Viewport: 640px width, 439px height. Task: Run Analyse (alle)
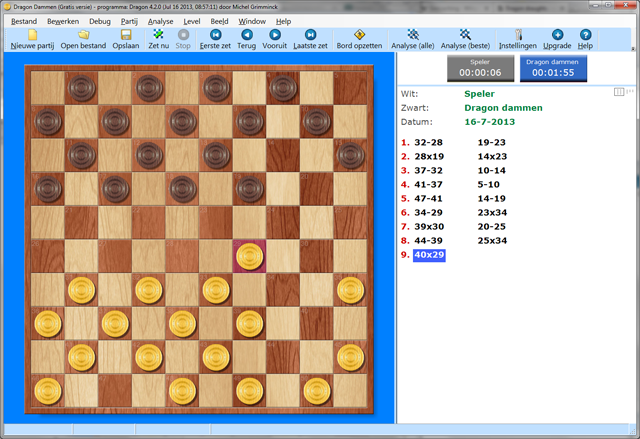point(413,40)
